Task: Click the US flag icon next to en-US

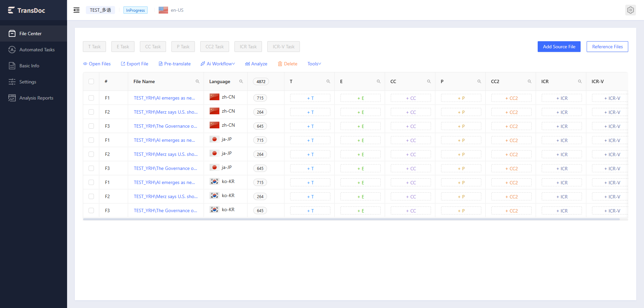Action: coord(163,10)
